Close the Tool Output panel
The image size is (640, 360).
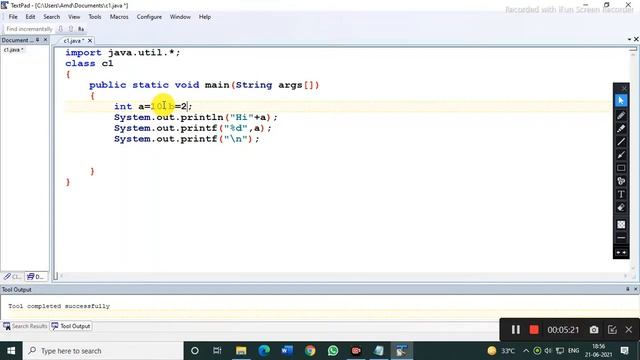coord(636,289)
